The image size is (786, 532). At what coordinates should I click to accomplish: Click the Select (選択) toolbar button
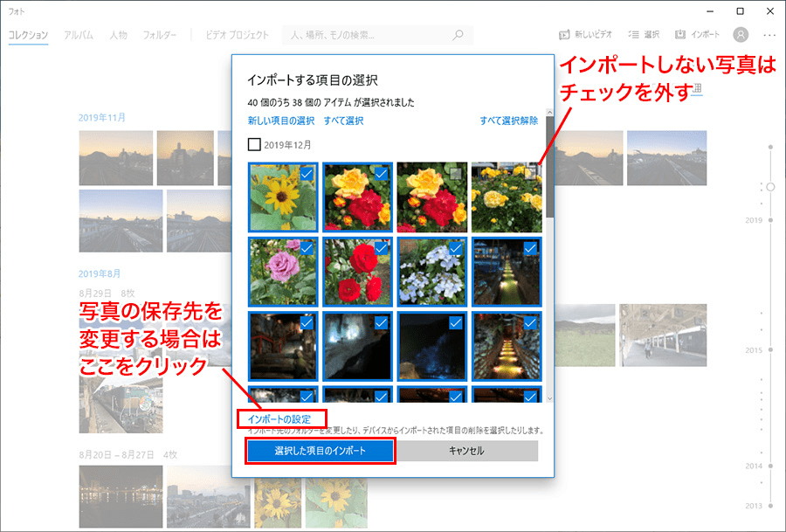[x=644, y=35]
